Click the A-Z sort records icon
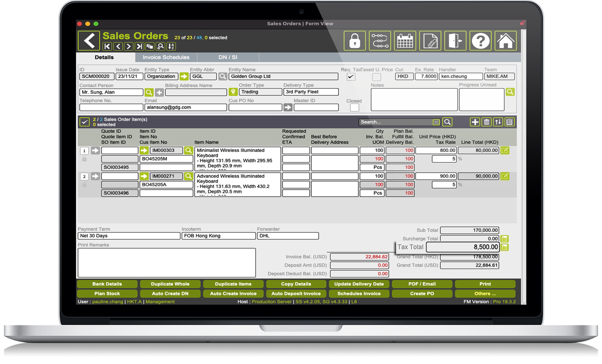This screenshot has width=602, height=364. pos(171,47)
